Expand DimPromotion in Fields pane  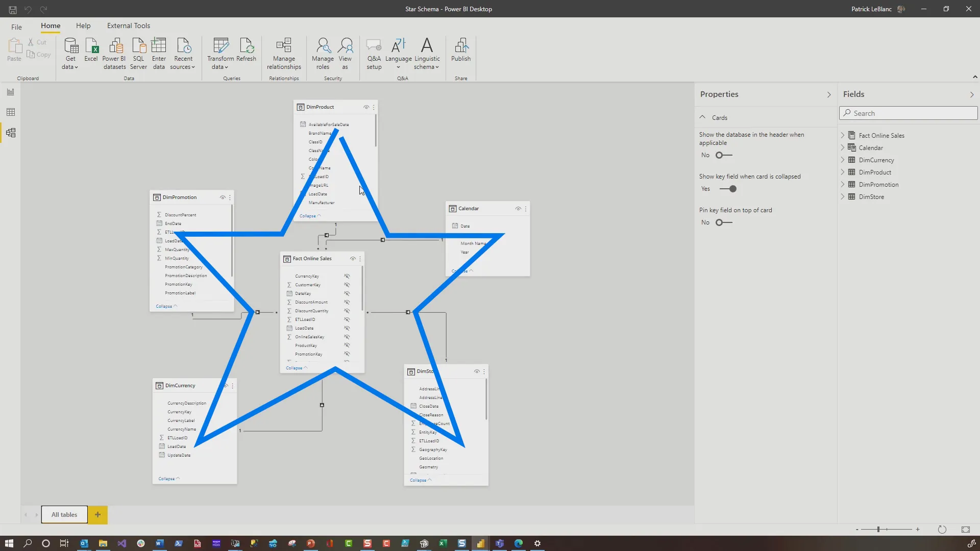pos(843,184)
